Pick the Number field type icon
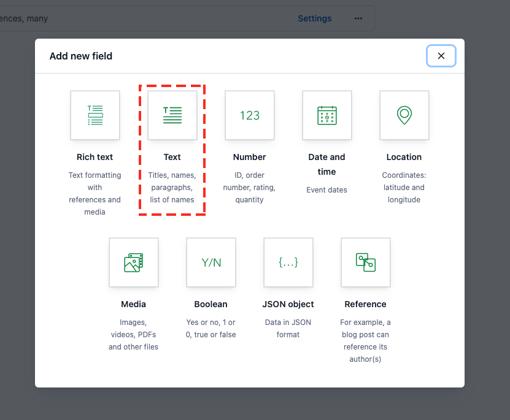This screenshot has height=420, width=510. coord(250,115)
